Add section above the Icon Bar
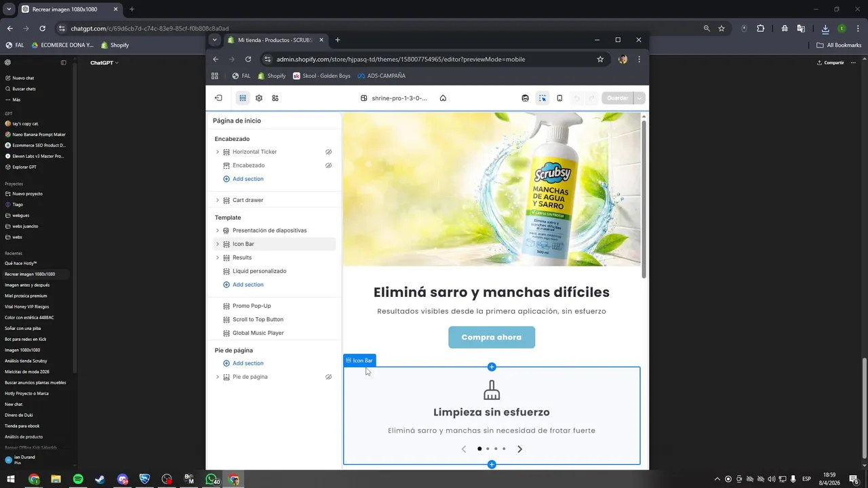 pos(492,367)
